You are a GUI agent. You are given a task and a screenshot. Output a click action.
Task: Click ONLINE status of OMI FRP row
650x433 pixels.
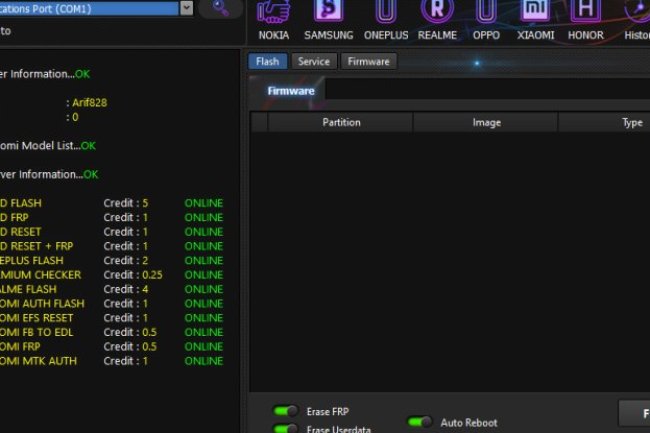pos(204,347)
